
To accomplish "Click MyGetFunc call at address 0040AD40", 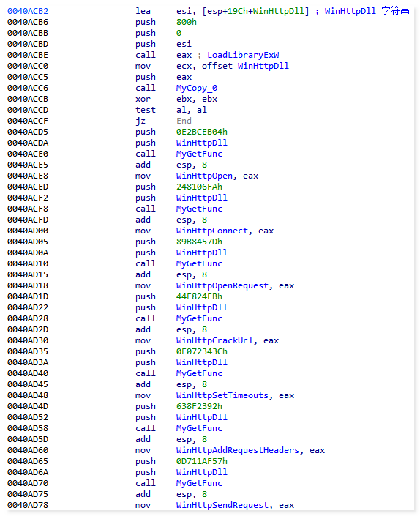I will click(x=199, y=373).
